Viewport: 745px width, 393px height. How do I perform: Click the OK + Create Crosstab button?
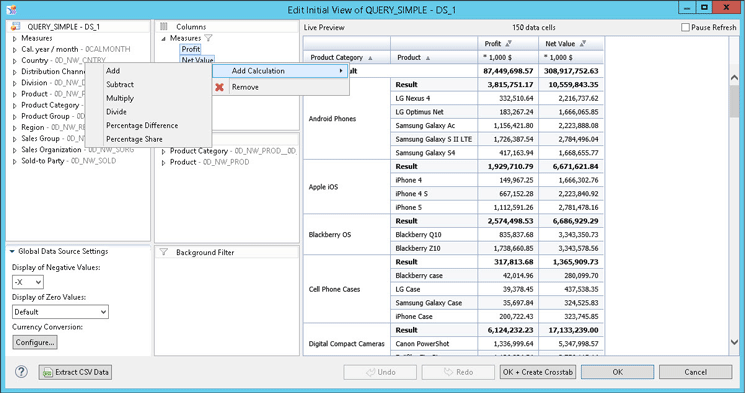pyautogui.click(x=538, y=372)
